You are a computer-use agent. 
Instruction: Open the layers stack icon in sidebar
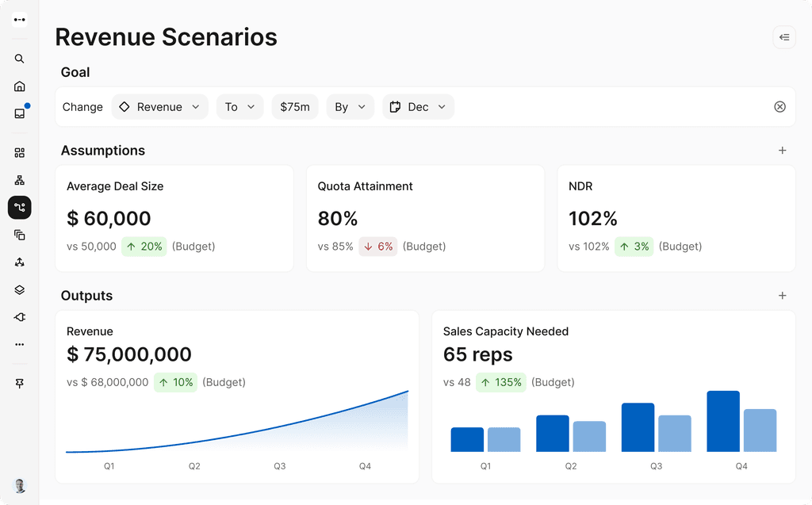point(20,289)
